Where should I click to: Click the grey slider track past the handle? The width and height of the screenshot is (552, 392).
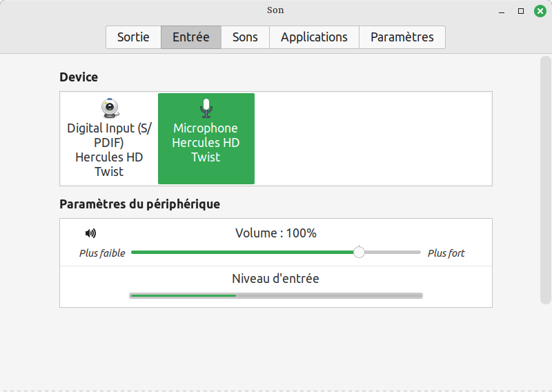[x=393, y=253]
